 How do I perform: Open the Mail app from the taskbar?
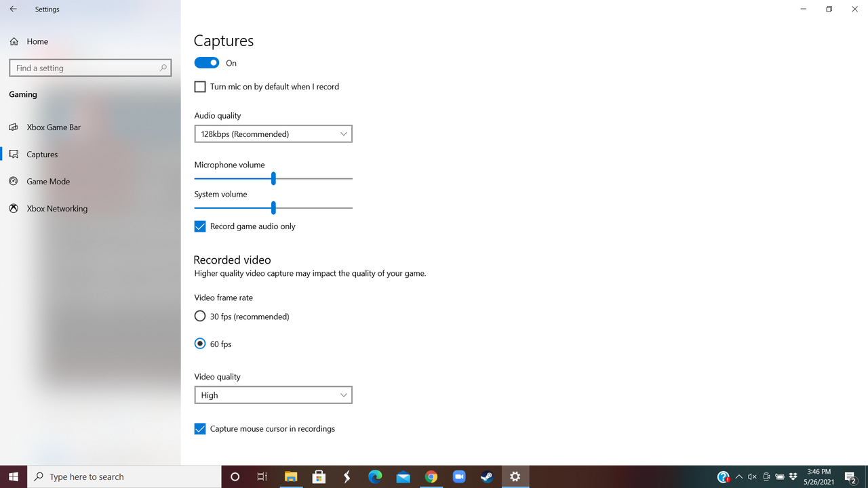point(403,477)
